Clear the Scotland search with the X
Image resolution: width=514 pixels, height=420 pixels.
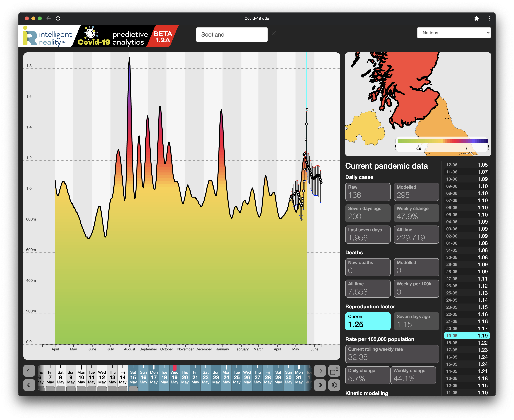tap(273, 33)
